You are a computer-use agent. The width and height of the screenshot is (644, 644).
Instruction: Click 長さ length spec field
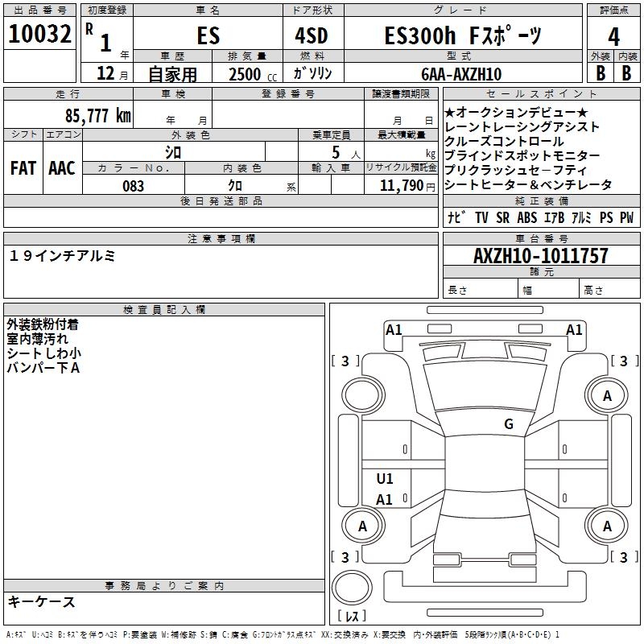coord(480,289)
